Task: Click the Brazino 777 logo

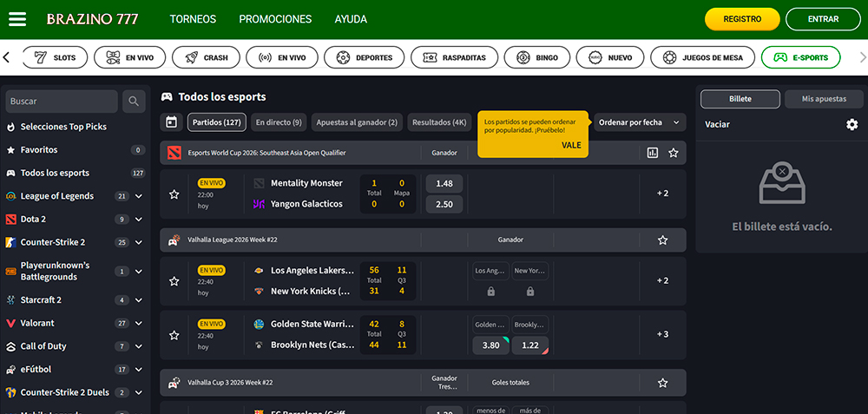Action: 93,19
